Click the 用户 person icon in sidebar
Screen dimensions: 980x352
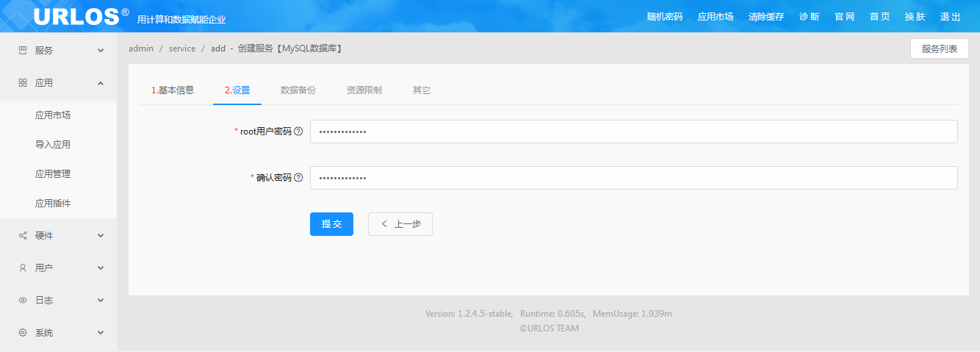tap(23, 268)
